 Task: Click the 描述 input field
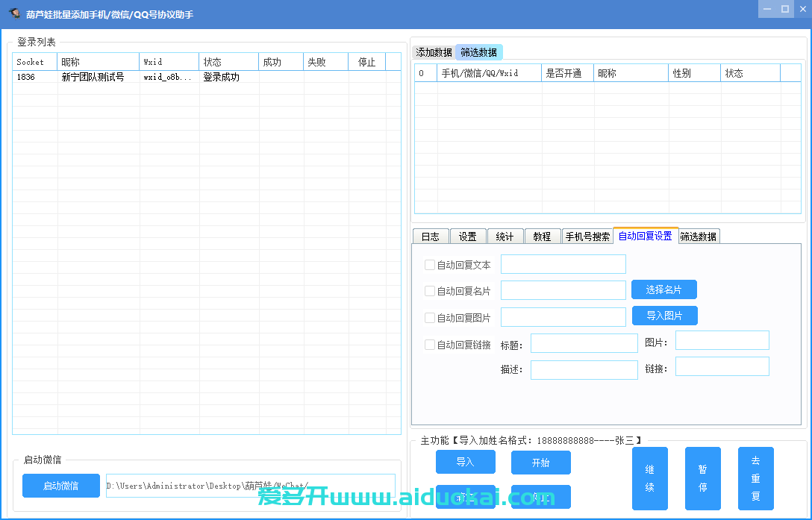point(584,370)
